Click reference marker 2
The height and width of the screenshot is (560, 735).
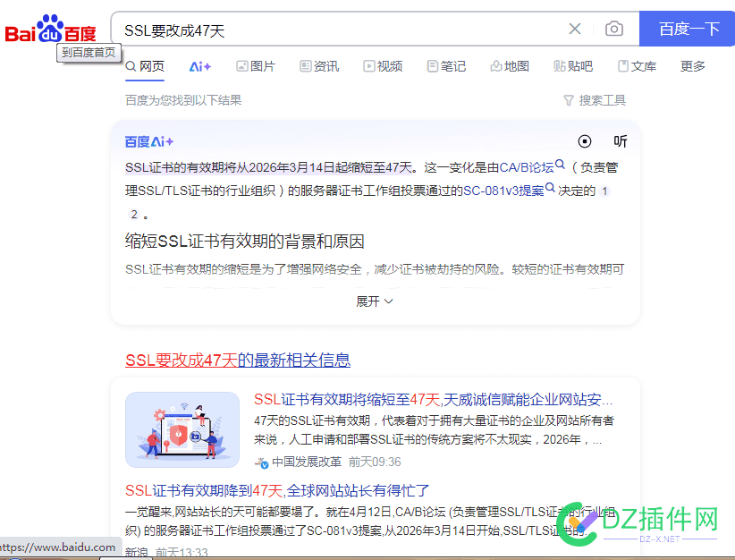[134, 215]
